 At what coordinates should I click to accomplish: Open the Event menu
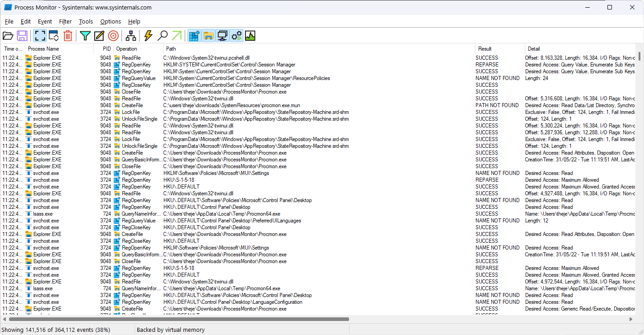[x=45, y=21]
